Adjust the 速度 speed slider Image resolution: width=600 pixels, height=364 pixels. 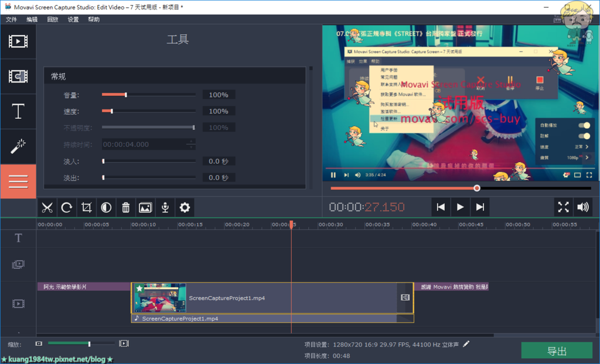pyautogui.click(x=148, y=111)
